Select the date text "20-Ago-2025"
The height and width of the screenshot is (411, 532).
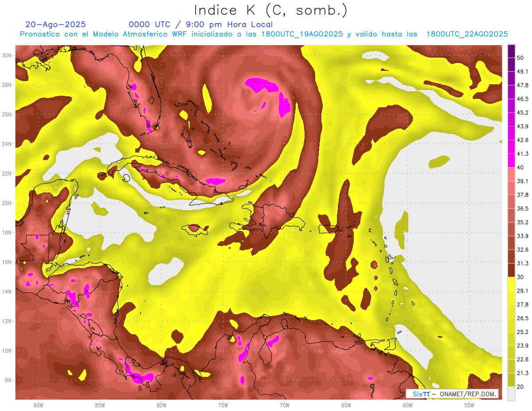click(56, 24)
